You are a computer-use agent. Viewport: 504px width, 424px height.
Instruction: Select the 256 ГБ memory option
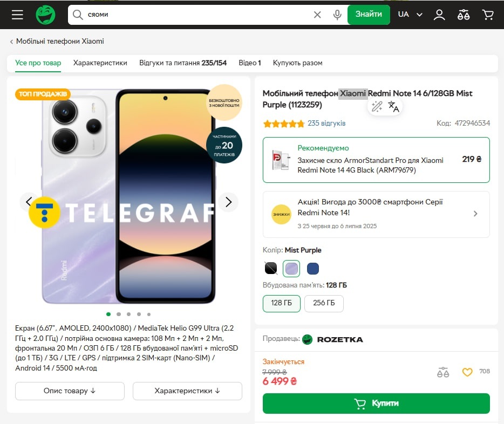click(324, 303)
